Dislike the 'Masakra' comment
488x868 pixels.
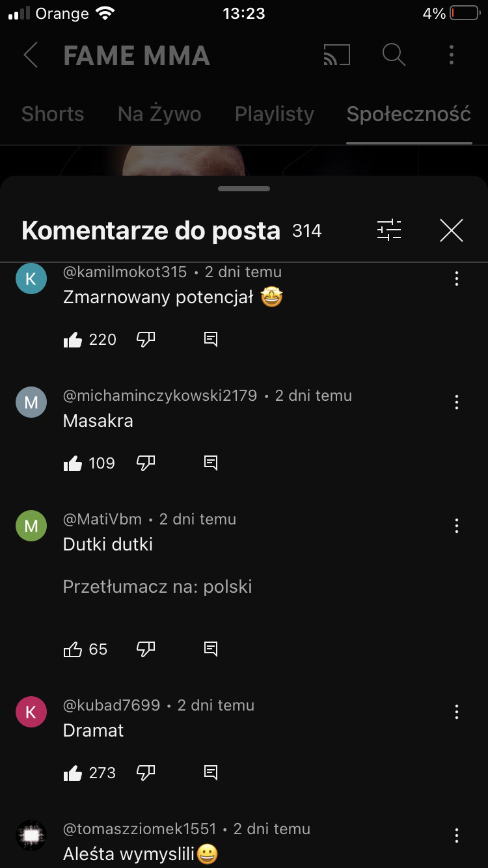(x=146, y=463)
